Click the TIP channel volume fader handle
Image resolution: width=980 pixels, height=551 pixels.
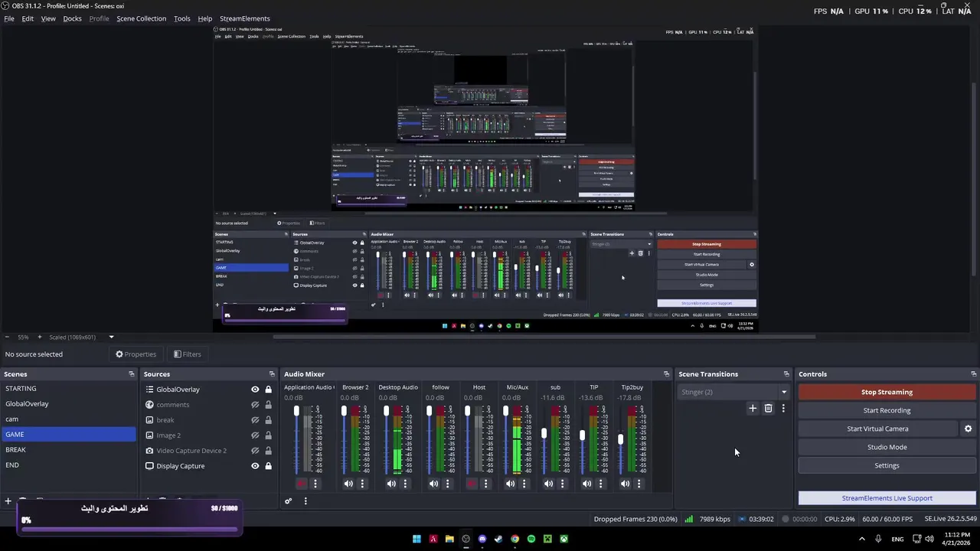click(583, 435)
